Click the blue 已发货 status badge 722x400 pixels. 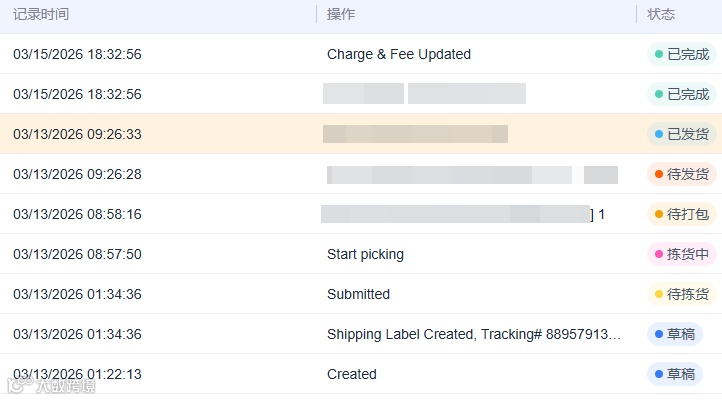click(x=681, y=134)
